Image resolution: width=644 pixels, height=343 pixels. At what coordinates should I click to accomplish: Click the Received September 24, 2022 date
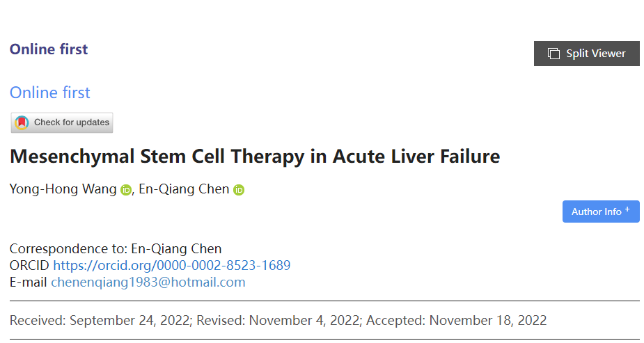pyautogui.click(x=100, y=321)
